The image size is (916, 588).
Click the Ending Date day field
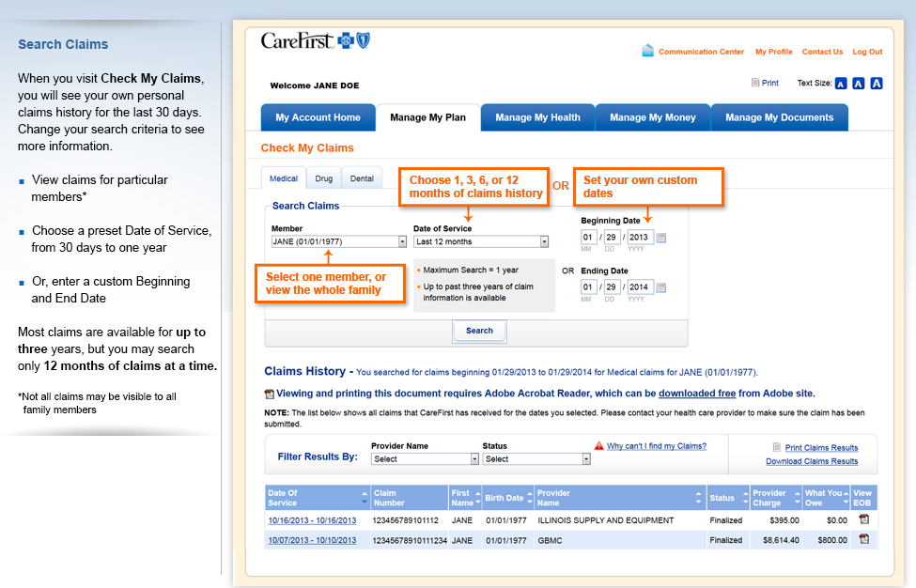pyautogui.click(x=611, y=286)
